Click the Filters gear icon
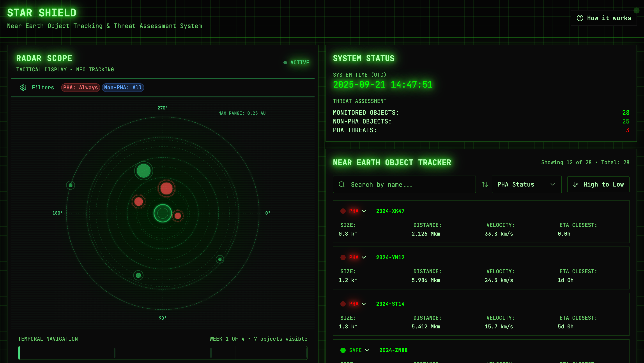The image size is (644, 363). (x=23, y=87)
